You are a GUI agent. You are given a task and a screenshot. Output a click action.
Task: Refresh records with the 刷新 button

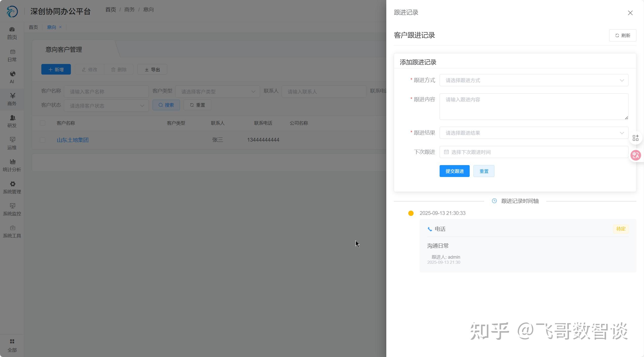point(623,35)
